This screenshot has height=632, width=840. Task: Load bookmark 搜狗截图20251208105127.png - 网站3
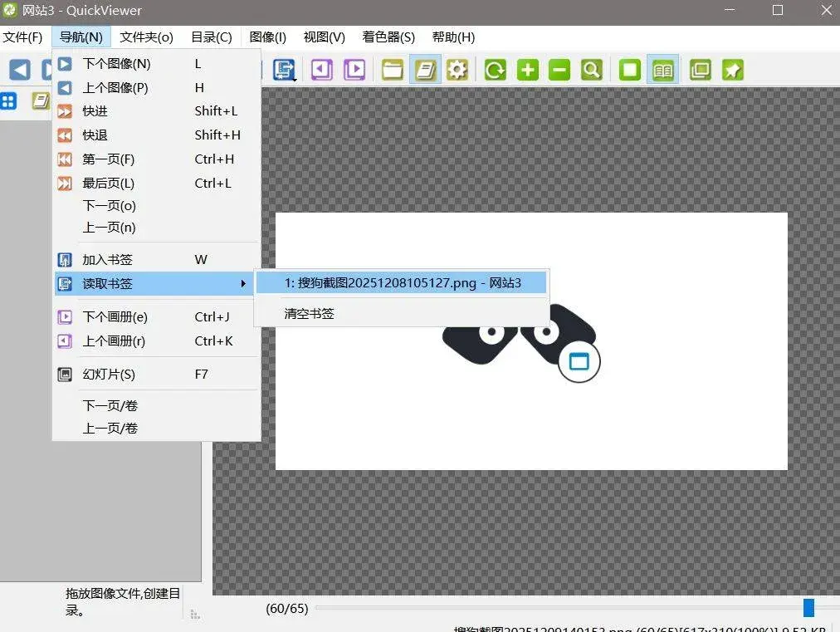click(x=401, y=282)
